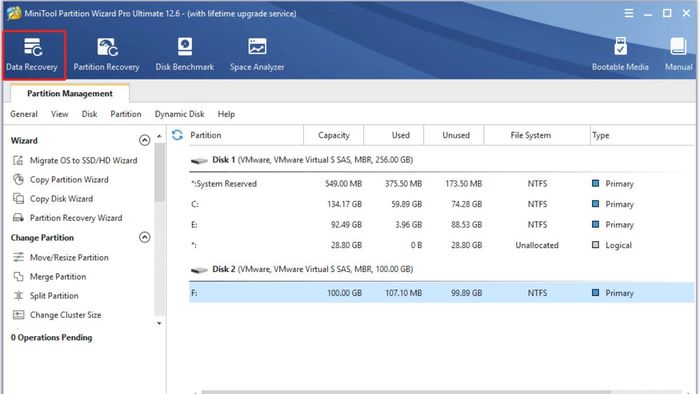Choose Merge Partition
The height and width of the screenshot is (394, 700).
[58, 277]
